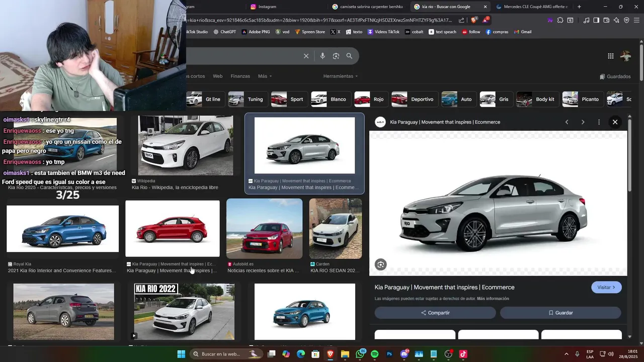Open a new browser tab
644x362 pixels.
[x=579, y=7]
